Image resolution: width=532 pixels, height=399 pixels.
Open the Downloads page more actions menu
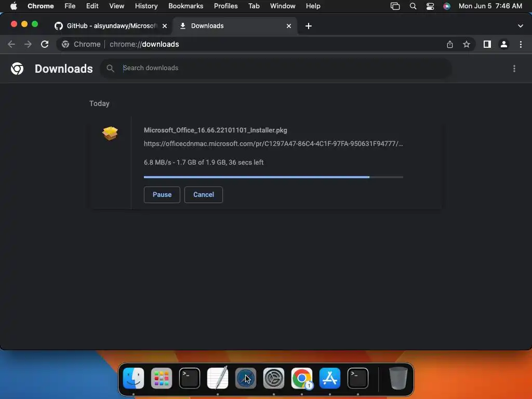(514, 69)
